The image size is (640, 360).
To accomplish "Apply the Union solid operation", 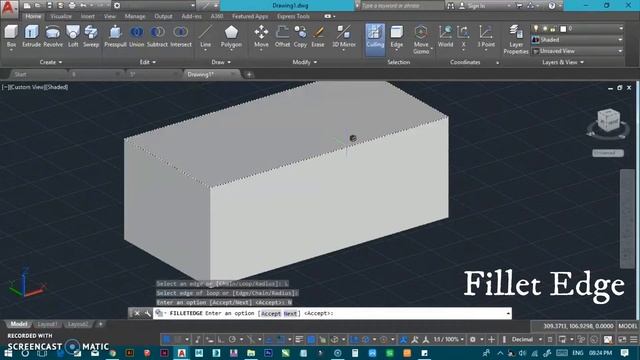I will point(136,36).
